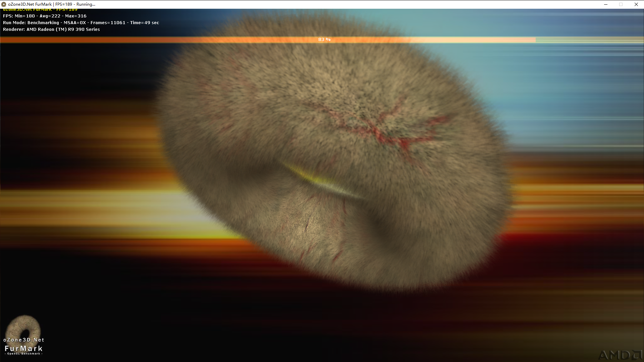This screenshot has width=644, height=362.
Task: Click the oZone3D.Net FurMark logo
Action: pos(23,335)
